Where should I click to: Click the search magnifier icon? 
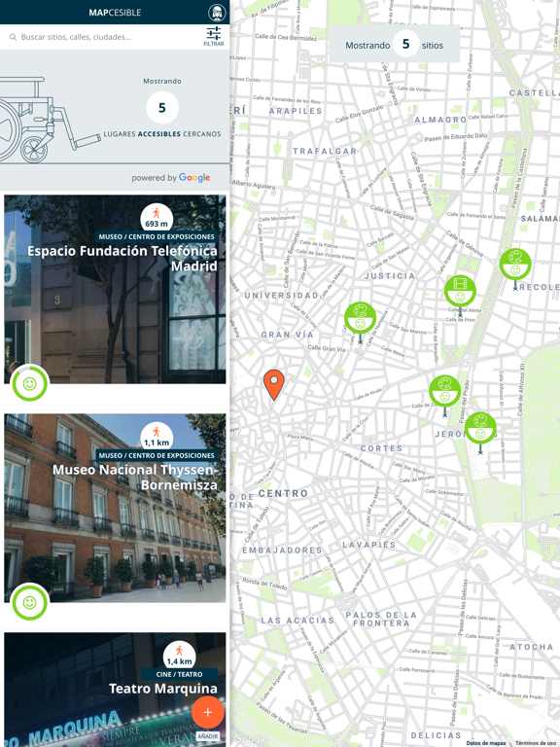(x=13, y=37)
